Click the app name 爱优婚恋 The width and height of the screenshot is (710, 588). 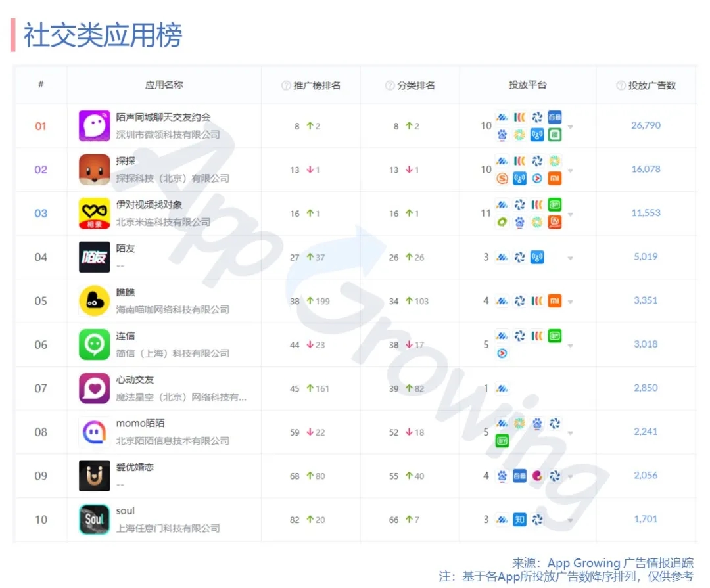point(135,467)
